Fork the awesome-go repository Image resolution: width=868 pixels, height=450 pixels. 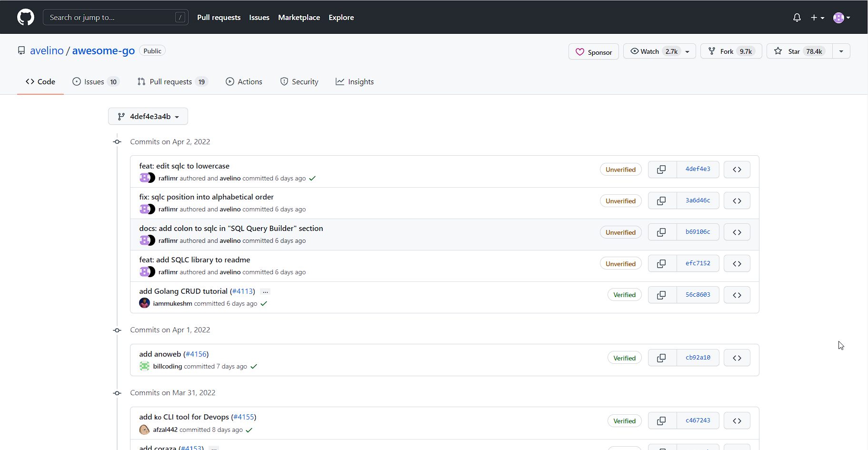tap(731, 51)
